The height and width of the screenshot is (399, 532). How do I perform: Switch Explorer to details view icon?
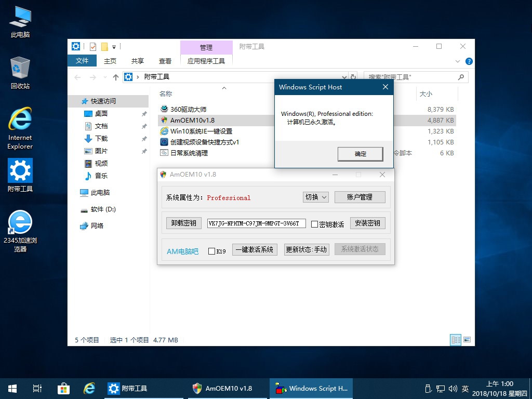click(456, 340)
